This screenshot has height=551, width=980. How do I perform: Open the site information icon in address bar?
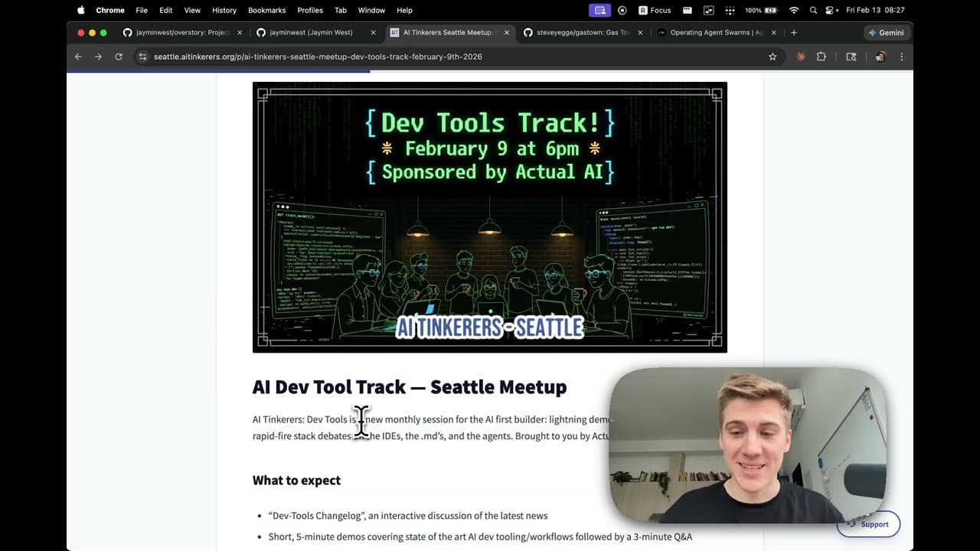click(142, 57)
